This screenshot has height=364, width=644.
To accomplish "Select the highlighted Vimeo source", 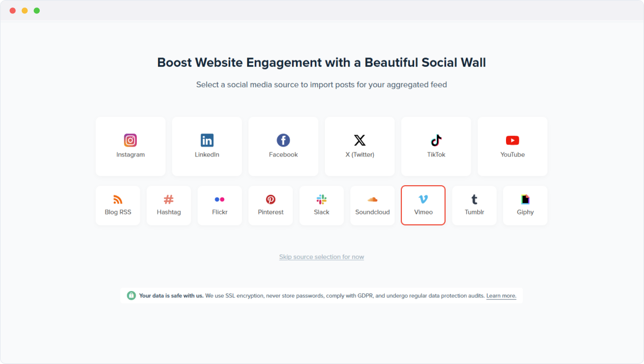I will point(423,205).
